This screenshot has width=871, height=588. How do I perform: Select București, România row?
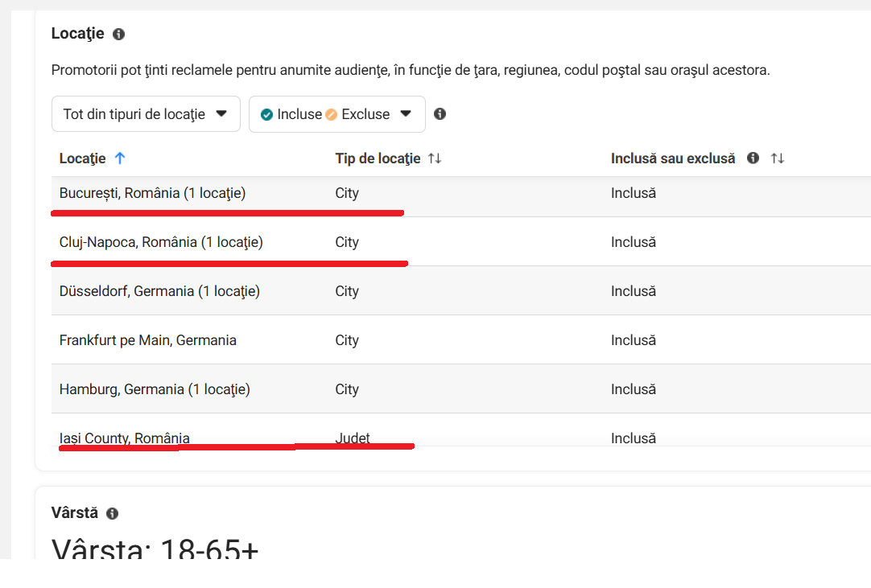tap(461, 193)
